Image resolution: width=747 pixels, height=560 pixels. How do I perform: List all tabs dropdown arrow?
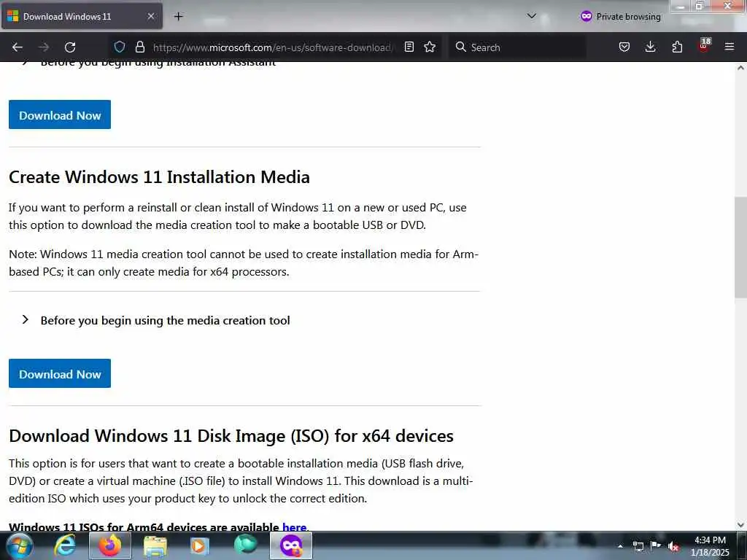tap(532, 16)
